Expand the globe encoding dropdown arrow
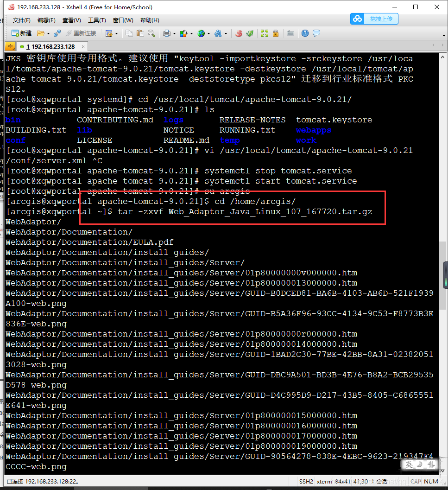This screenshot has height=490, width=448. tap(208, 33)
